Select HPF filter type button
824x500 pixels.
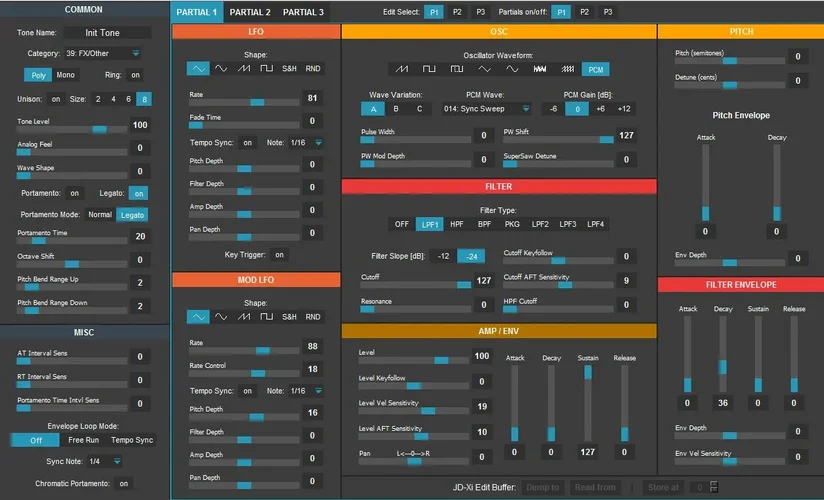(x=457, y=225)
